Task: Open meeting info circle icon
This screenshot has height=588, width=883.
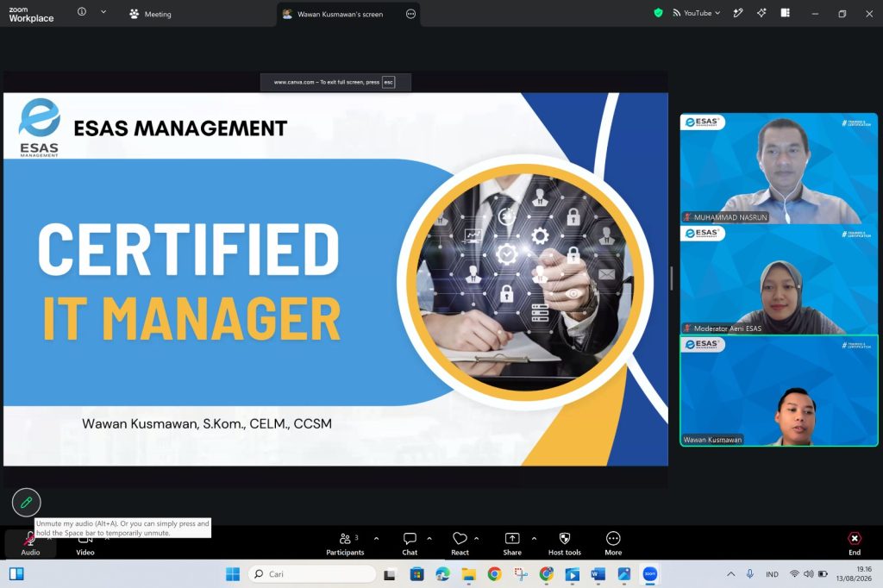Action: (82, 11)
